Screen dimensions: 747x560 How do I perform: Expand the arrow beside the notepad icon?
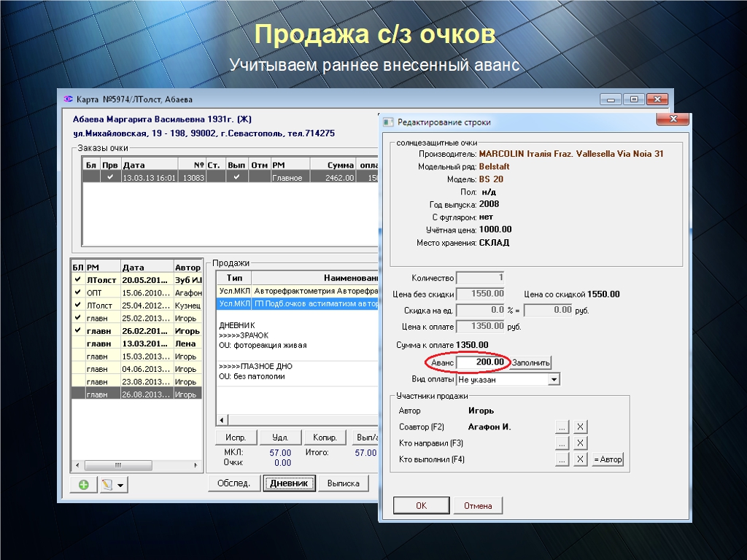click(121, 485)
